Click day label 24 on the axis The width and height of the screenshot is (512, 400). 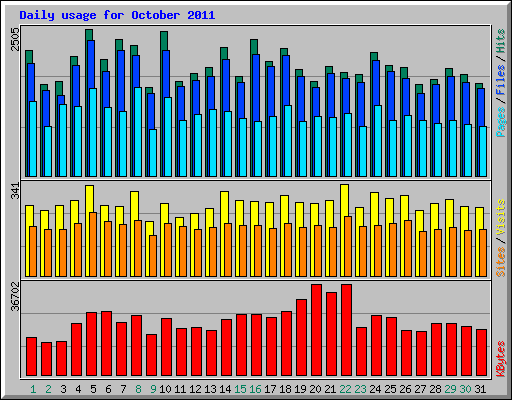pyautogui.click(x=375, y=389)
